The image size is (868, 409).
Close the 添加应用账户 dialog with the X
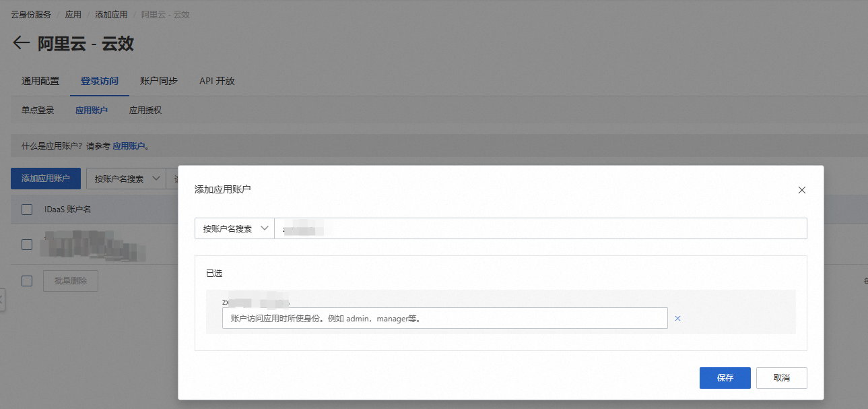pos(801,190)
